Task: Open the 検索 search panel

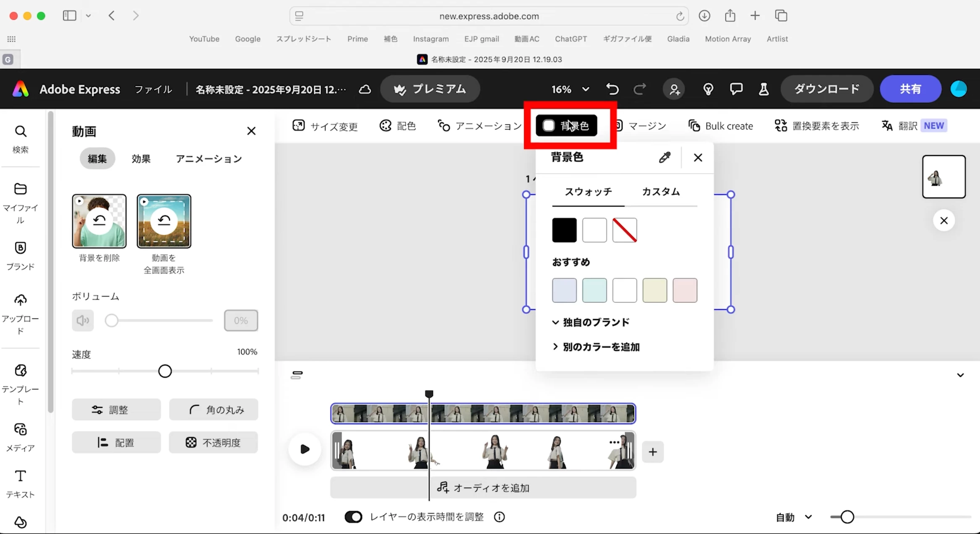Action: tap(20, 139)
